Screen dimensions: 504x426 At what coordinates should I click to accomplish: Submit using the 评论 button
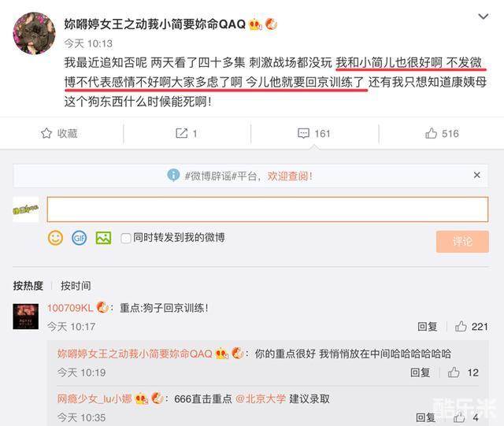462,242
